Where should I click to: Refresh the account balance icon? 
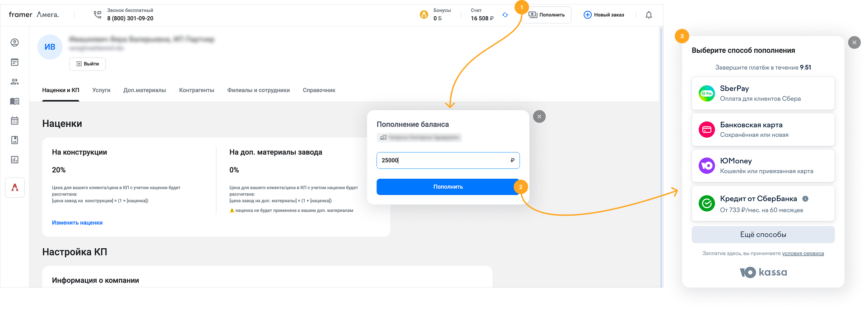505,15
